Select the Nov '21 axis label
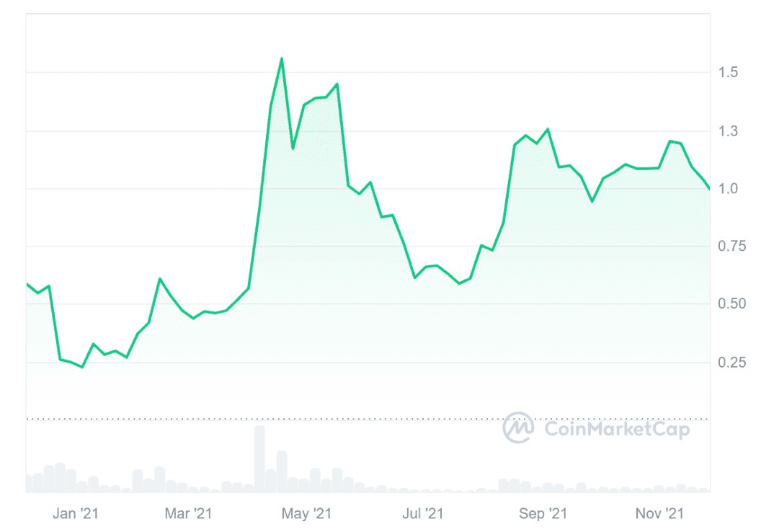Viewport: 774px width, 532px height. coord(659,513)
